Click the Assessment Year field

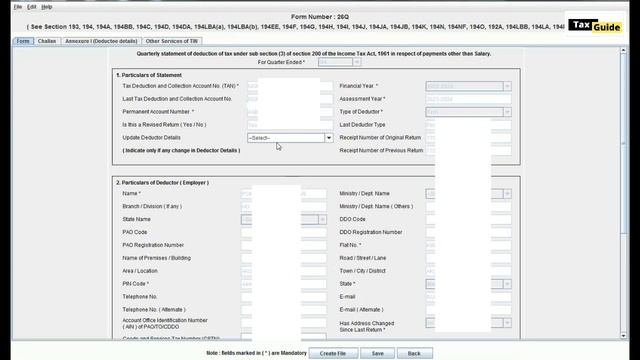tap(468, 99)
